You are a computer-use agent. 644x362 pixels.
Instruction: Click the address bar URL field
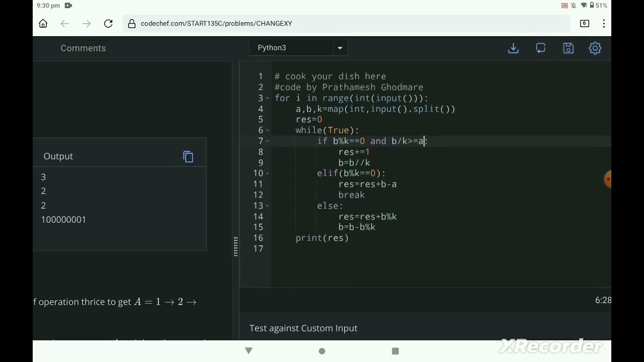click(x=346, y=24)
